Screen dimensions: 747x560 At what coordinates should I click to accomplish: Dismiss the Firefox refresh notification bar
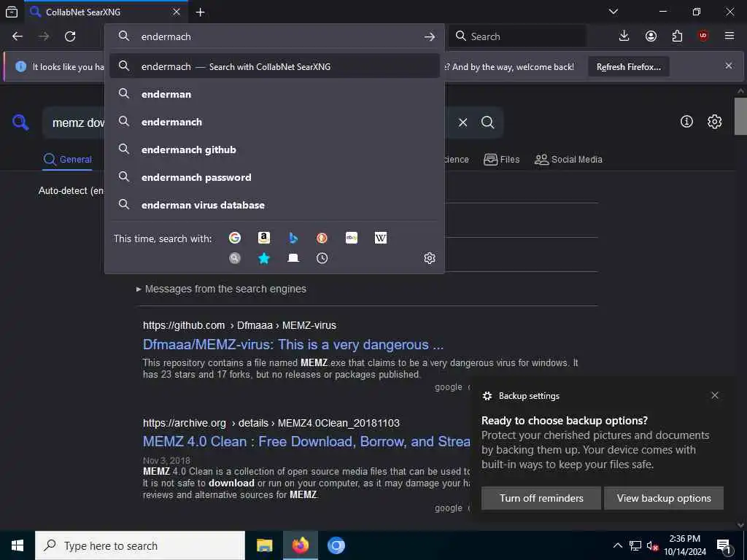[x=729, y=66]
